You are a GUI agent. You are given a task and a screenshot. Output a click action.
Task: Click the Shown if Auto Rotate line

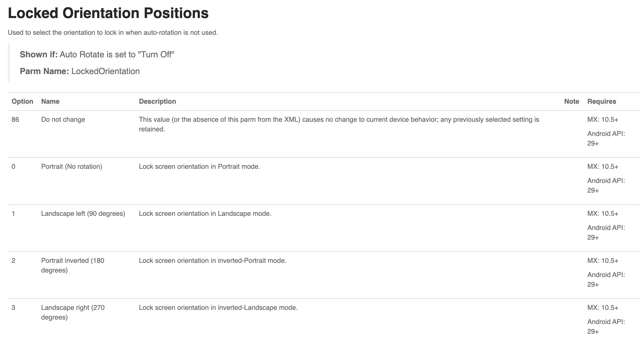[97, 54]
